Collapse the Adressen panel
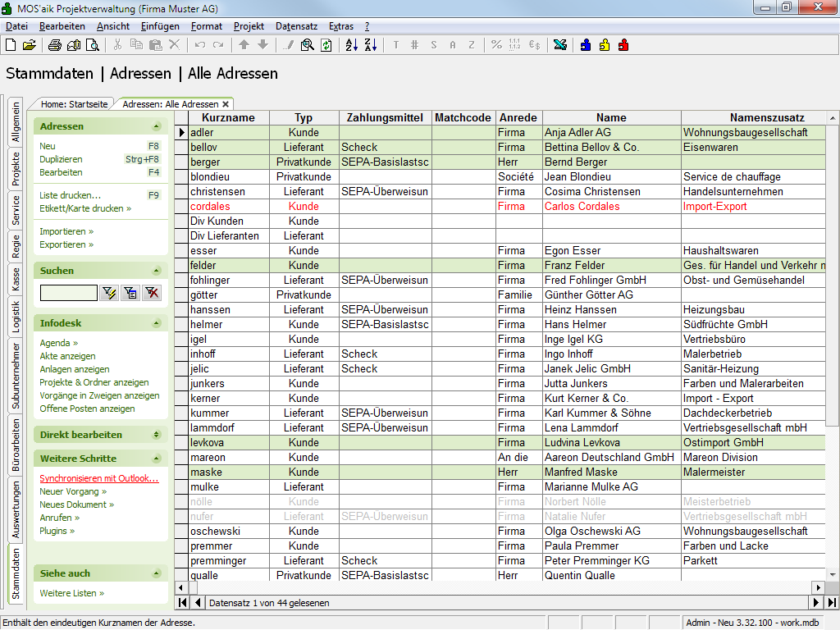The width and height of the screenshot is (840, 630). pyautogui.click(x=157, y=126)
